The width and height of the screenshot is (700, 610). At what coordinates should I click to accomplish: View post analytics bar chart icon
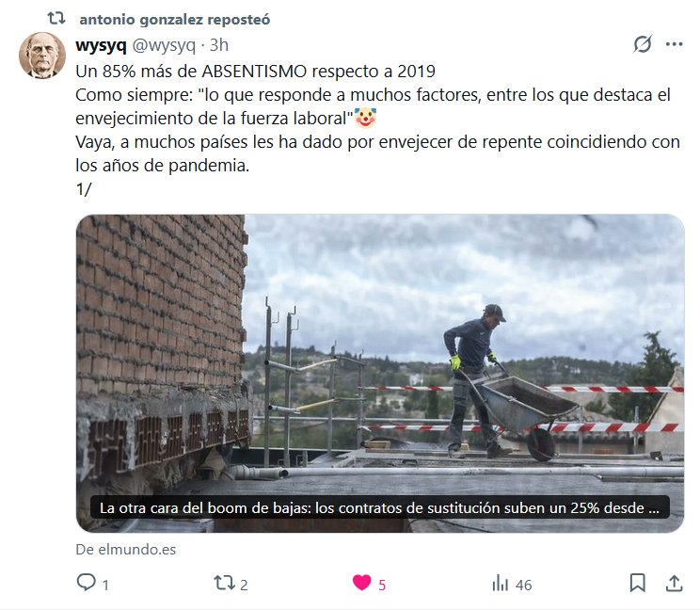click(500, 584)
